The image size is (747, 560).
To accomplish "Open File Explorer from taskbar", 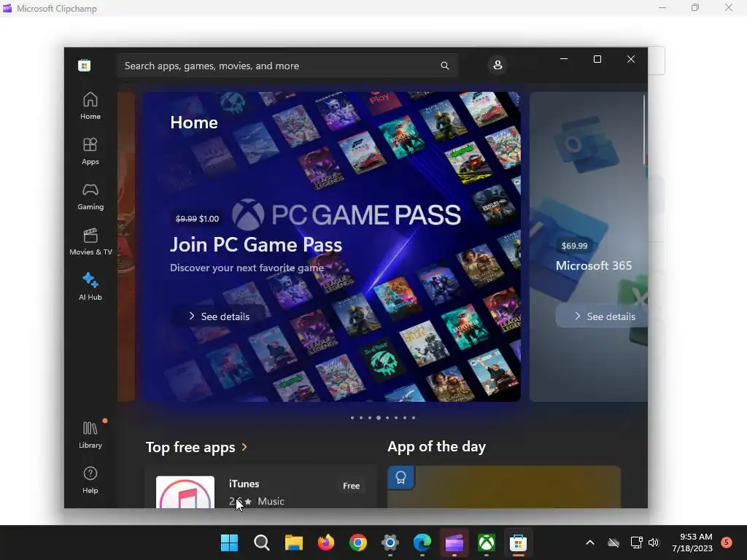I will point(293,542).
